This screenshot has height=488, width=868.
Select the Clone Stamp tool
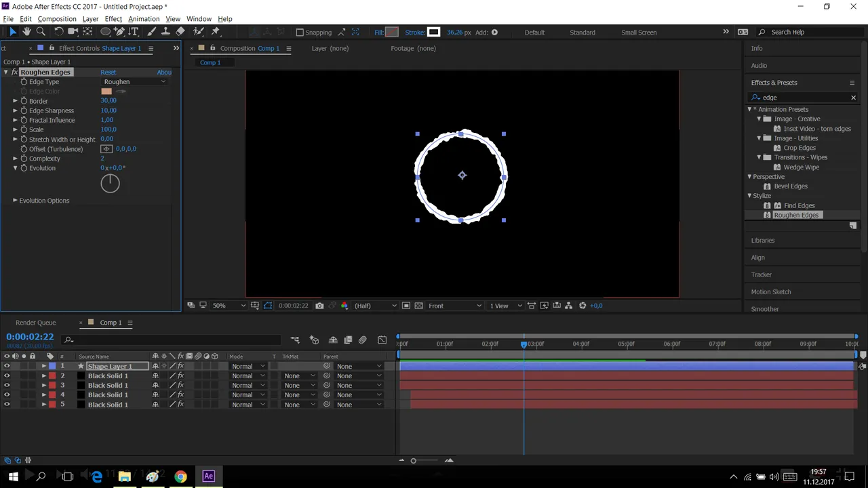pyautogui.click(x=166, y=32)
